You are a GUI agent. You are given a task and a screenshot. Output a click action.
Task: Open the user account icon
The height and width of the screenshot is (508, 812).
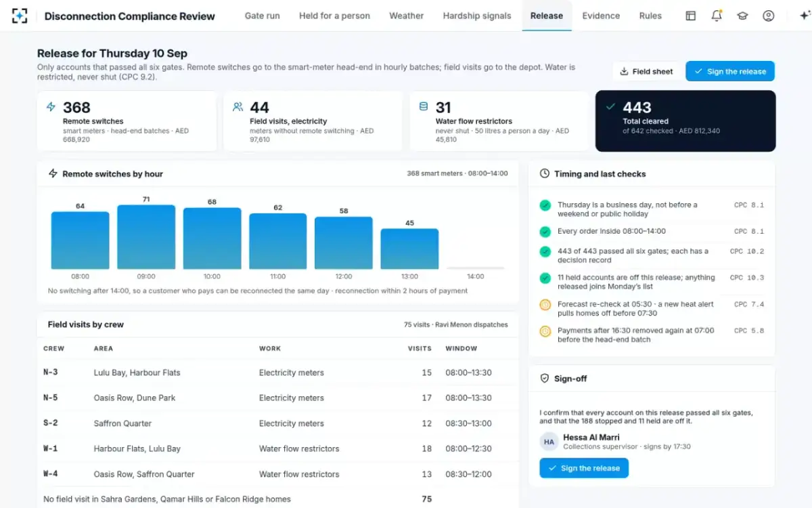click(x=768, y=16)
